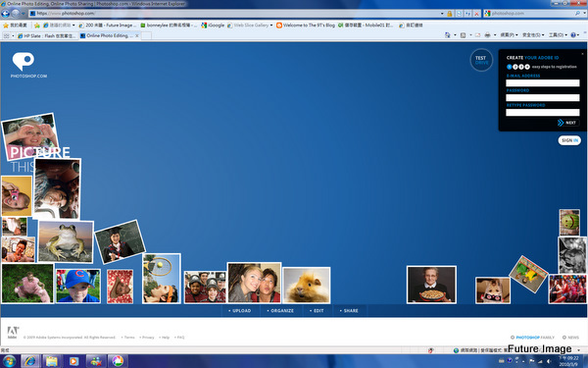This screenshot has width=588, height=368.
Task: Open the Organize menu item
Action: (x=280, y=310)
